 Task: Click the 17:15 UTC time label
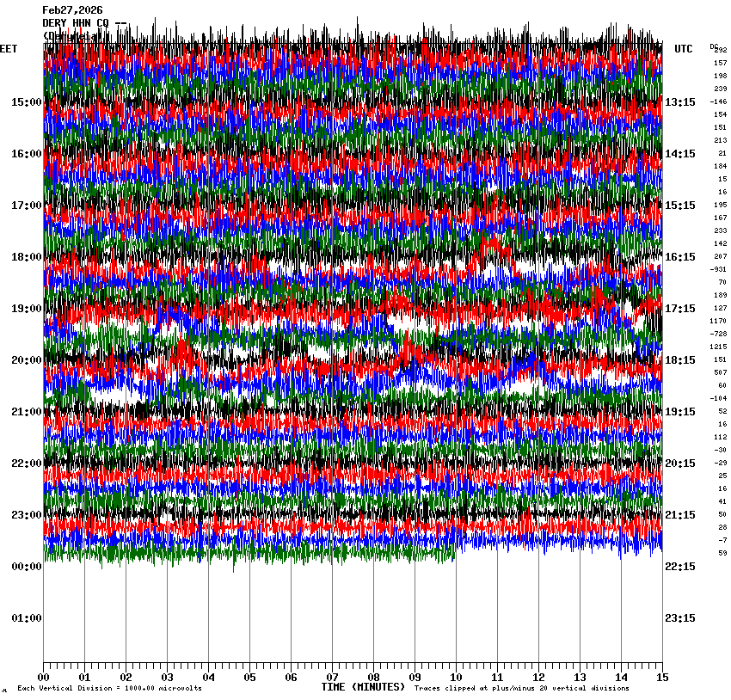click(680, 309)
